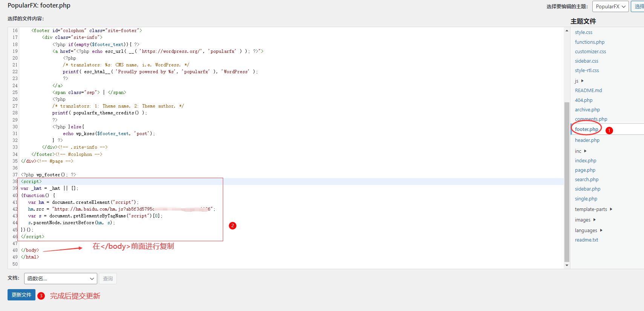Click the div class="site-info" line
Image resolution: width=644 pixels, height=311 pixels.
point(72,37)
